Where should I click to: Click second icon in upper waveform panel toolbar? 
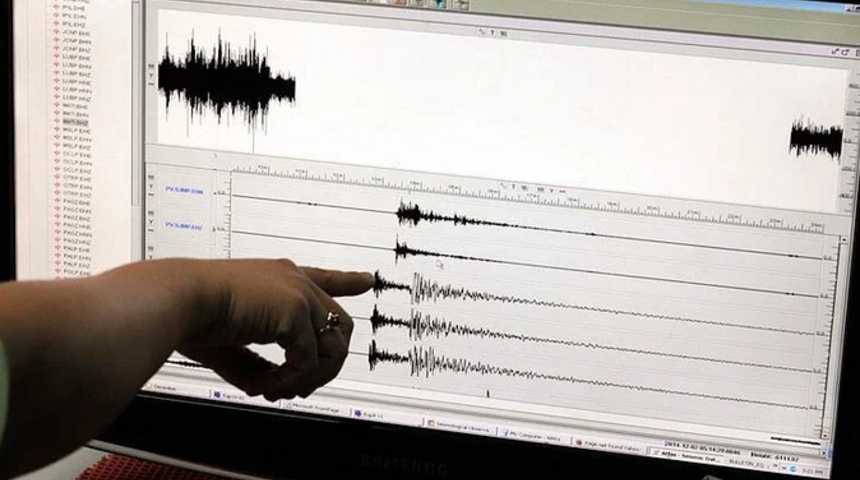[494, 33]
